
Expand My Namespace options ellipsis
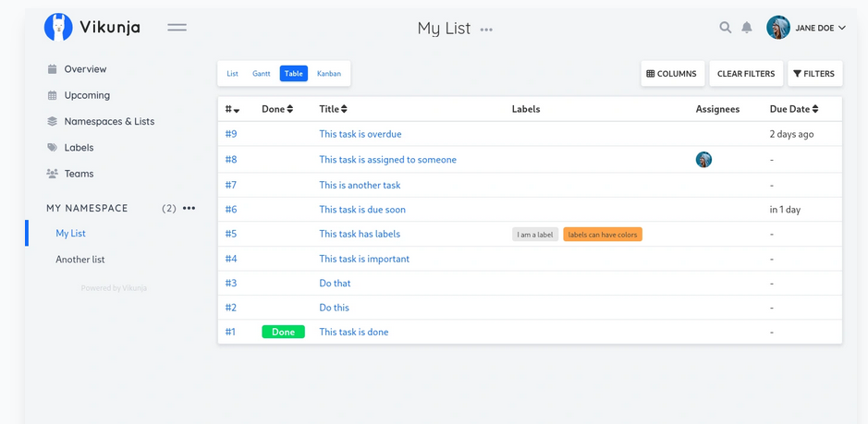189,209
